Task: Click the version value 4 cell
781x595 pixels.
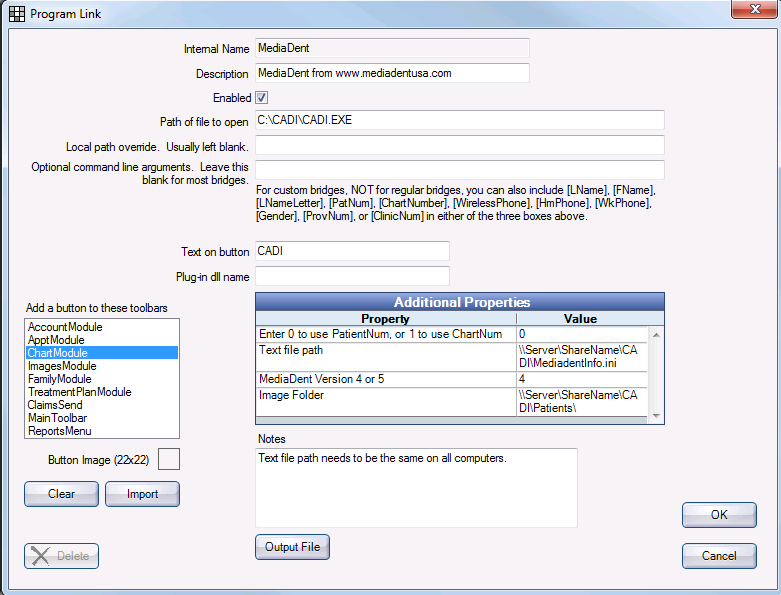Action: [x=582, y=379]
